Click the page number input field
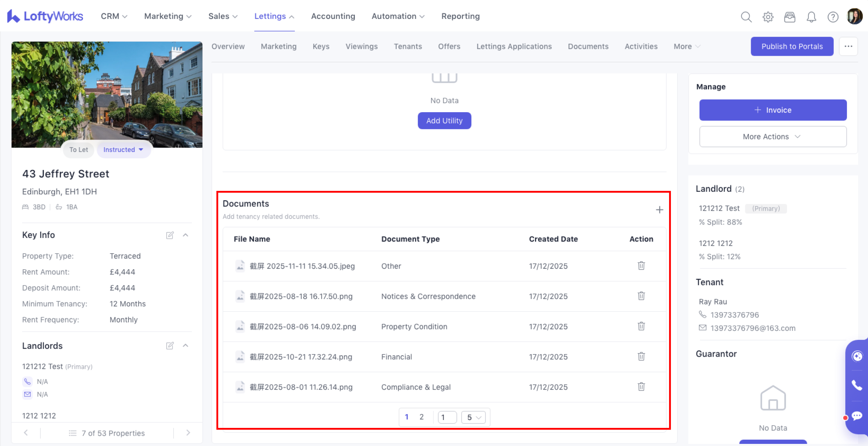The width and height of the screenshot is (868, 446). pyautogui.click(x=447, y=417)
